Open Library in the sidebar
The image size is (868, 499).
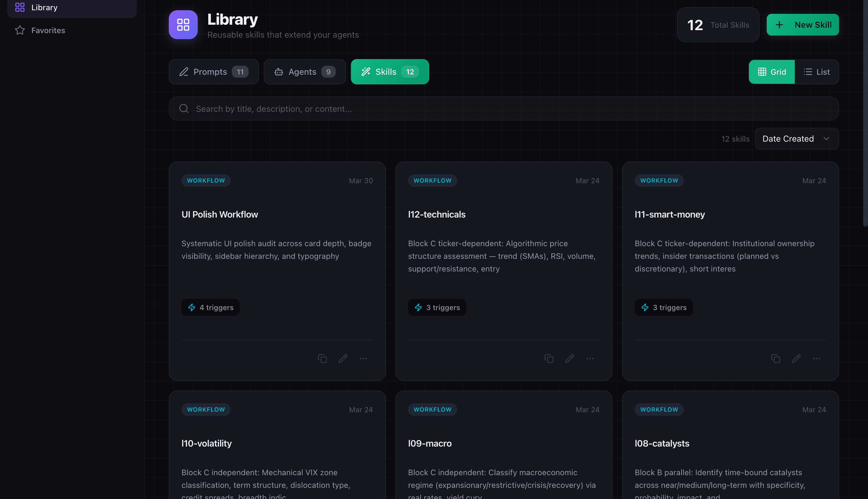point(72,8)
